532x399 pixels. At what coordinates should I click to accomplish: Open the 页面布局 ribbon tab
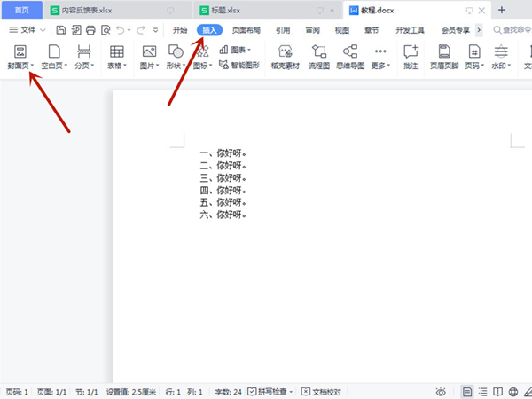coord(246,30)
